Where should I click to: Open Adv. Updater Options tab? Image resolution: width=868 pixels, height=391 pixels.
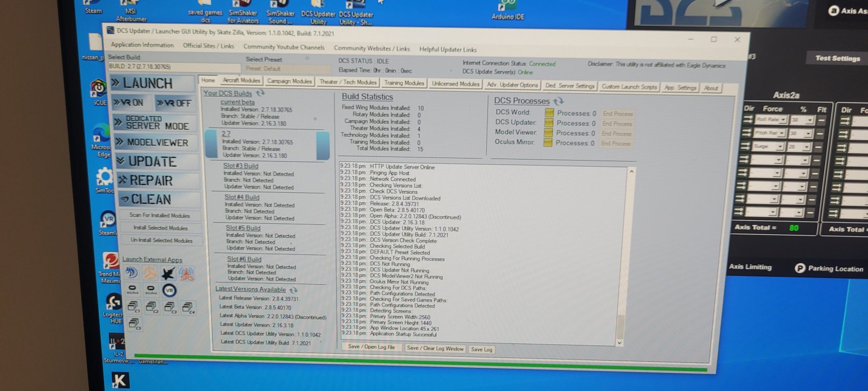[x=512, y=85]
